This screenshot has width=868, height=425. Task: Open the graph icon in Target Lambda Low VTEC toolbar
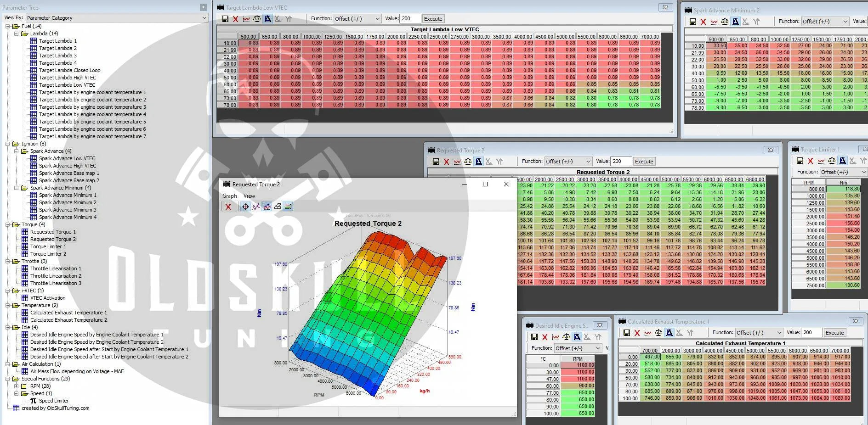[x=246, y=19]
